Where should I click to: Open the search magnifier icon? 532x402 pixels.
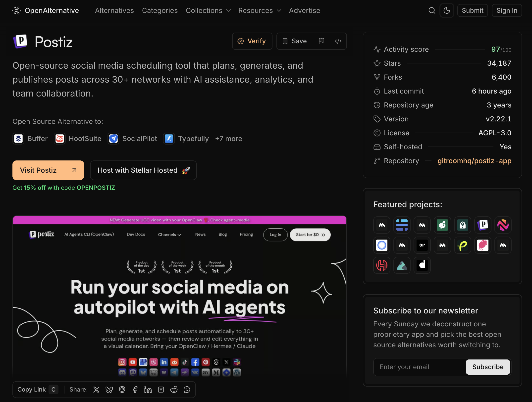tap(432, 10)
